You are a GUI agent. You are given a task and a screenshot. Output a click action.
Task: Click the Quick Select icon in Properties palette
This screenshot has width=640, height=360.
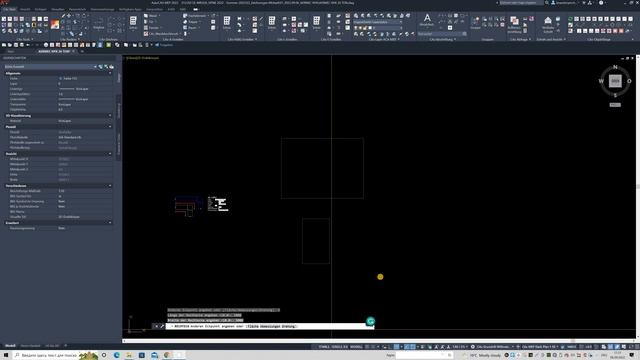[x=111, y=67]
